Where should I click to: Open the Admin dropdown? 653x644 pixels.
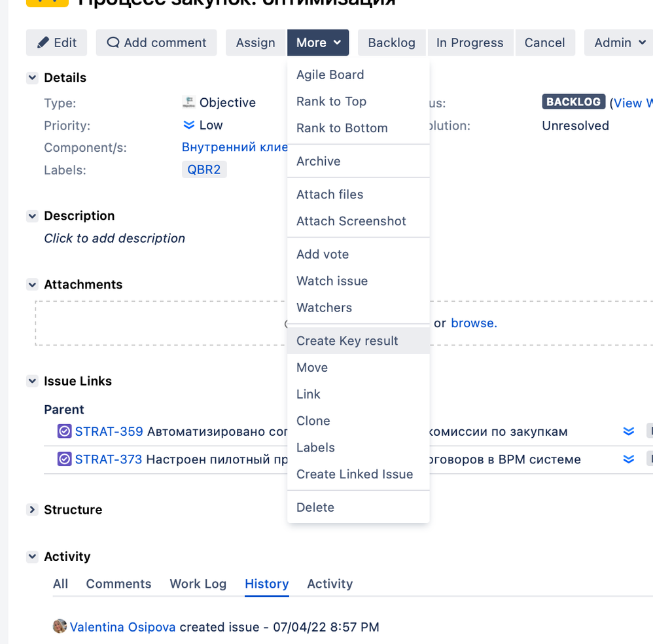pyautogui.click(x=618, y=43)
